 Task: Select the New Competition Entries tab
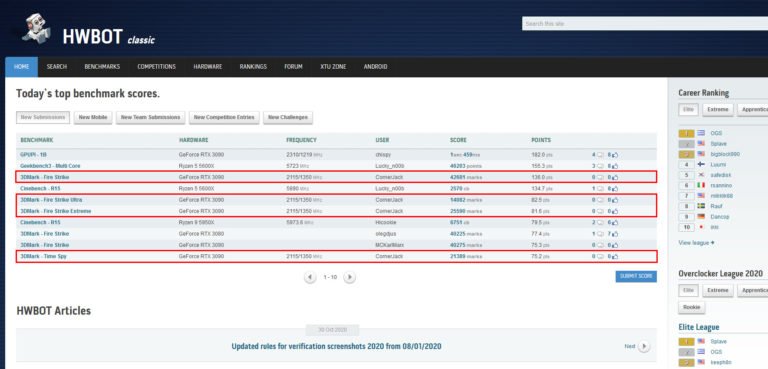[x=224, y=118]
